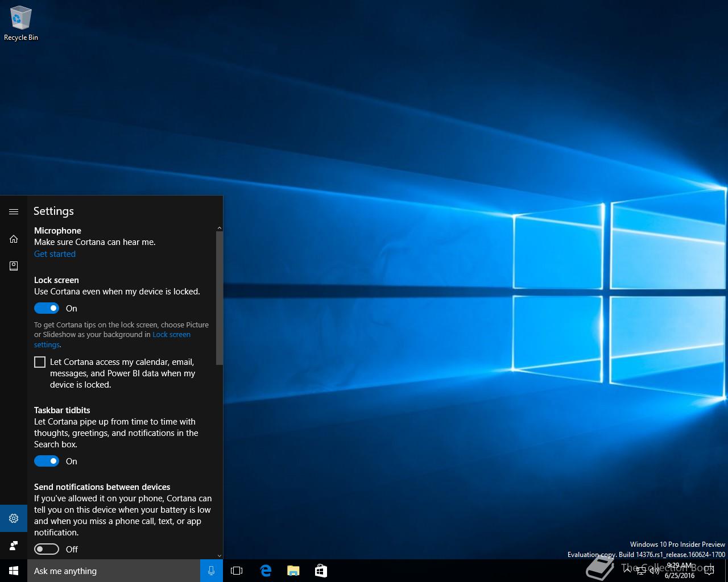The height and width of the screenshot is (582, 728).
Task: Go to Cortana Home
Action: coord(14,239)
